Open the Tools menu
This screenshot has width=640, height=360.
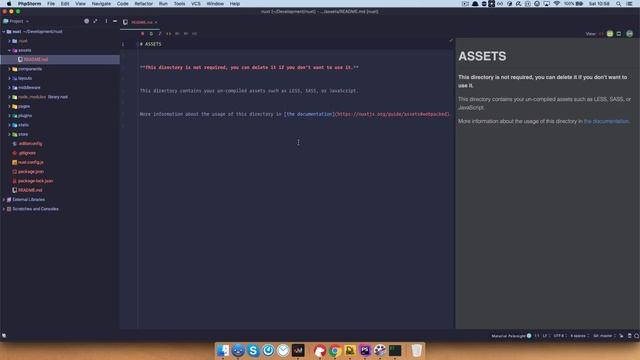pos(179,4)
